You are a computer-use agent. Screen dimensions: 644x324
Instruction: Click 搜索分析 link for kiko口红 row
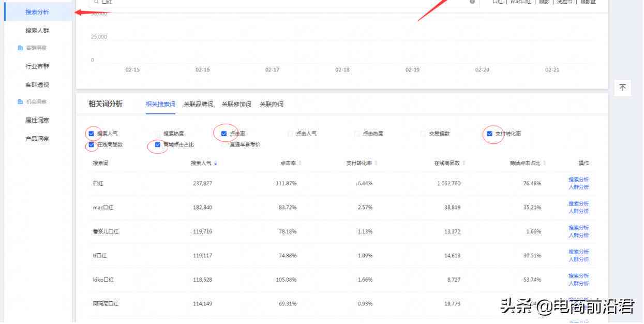[x=579, y=276]
